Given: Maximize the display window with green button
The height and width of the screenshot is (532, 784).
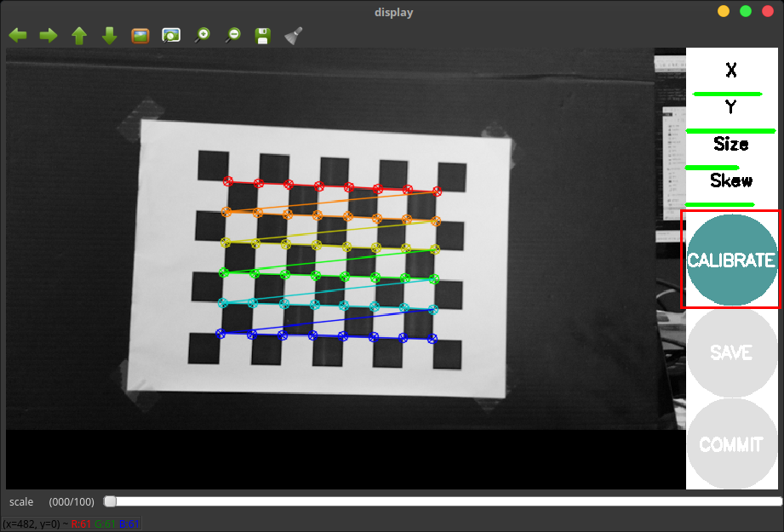Looking at the screenshot, I should tap(746, 11).
